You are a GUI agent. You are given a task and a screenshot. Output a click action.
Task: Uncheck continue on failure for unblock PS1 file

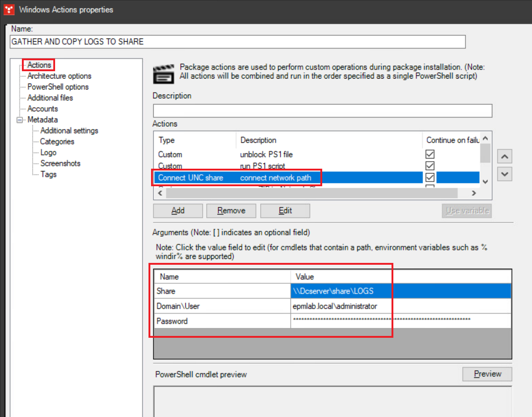[x=430, y=154]
